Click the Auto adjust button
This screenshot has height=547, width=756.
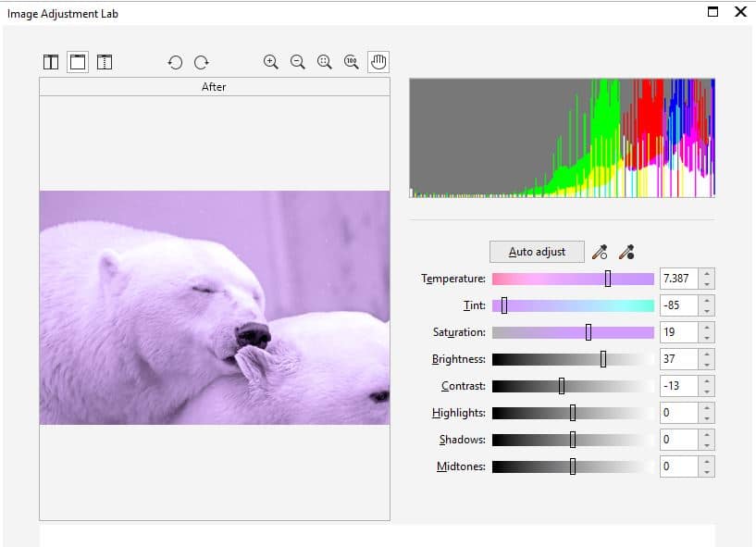click(x=537, y=252)
